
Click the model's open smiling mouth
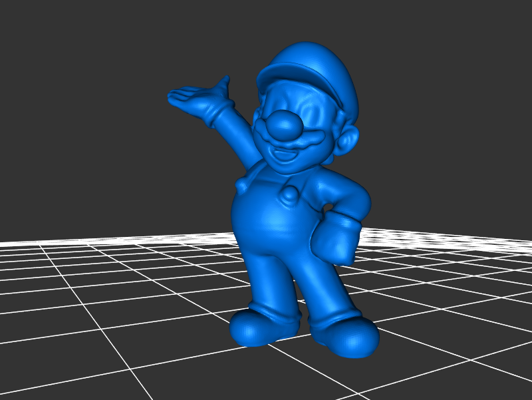click(x=287, y=157)
